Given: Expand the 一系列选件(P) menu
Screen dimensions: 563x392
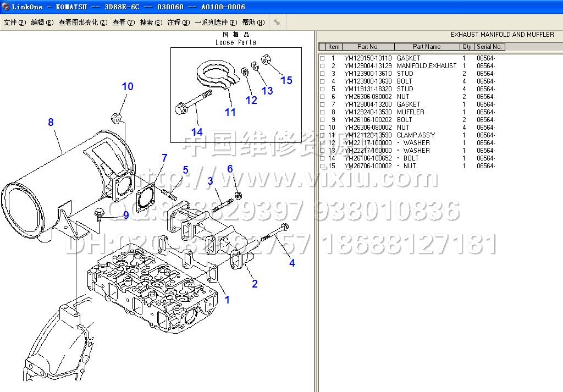Looking at the screenshot, I should point(216,23).
